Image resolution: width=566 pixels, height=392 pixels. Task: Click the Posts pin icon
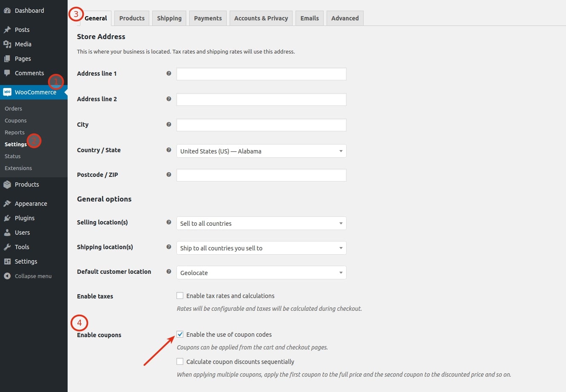pyautogui.click(x=7, y=30)
